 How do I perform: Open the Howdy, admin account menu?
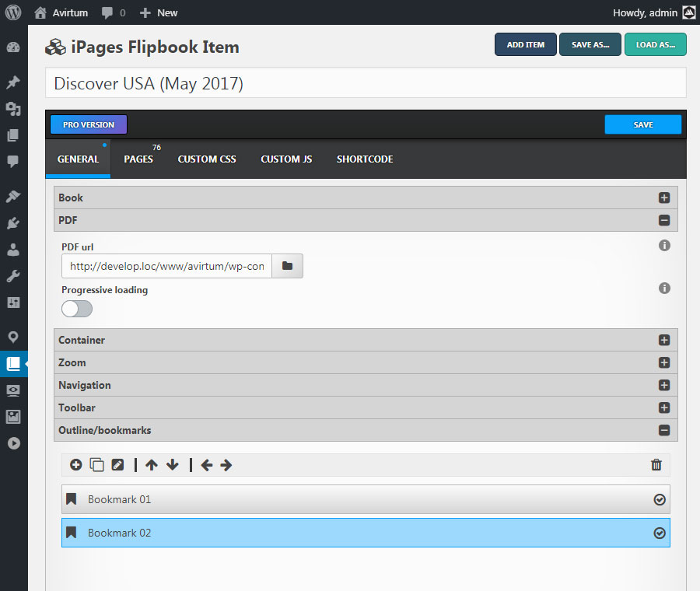[x=653, y=12]
